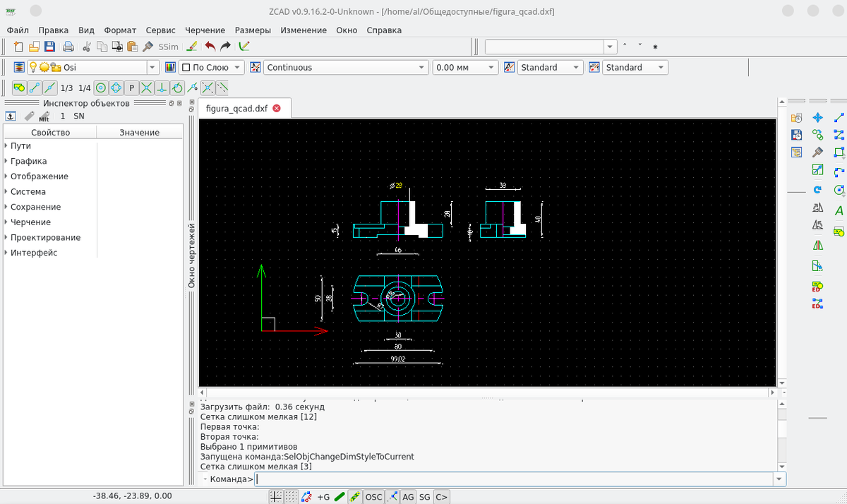Select the Move tool icon
Image resolution: width=847 pixels, height=504 pixels.
[818, 117]
